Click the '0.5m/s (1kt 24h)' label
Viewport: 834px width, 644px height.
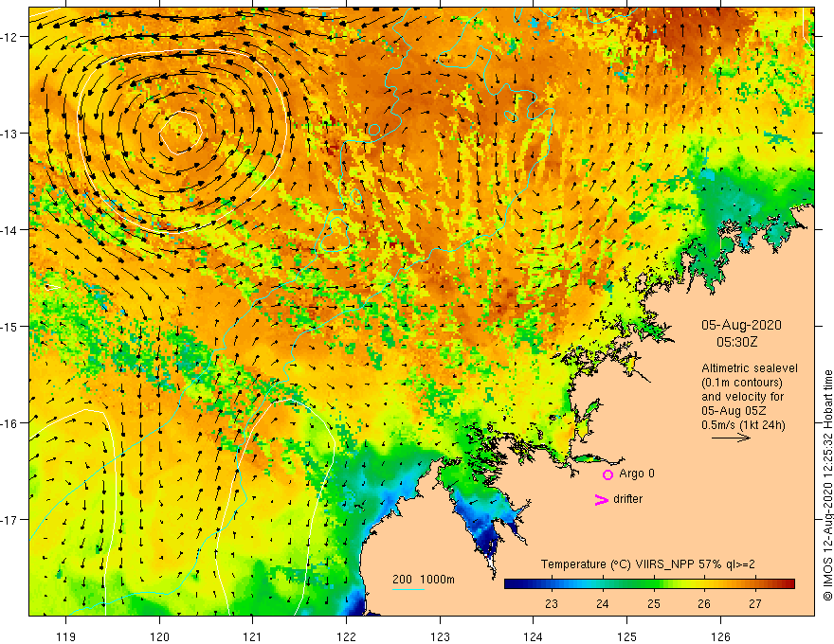click(743, 425)
